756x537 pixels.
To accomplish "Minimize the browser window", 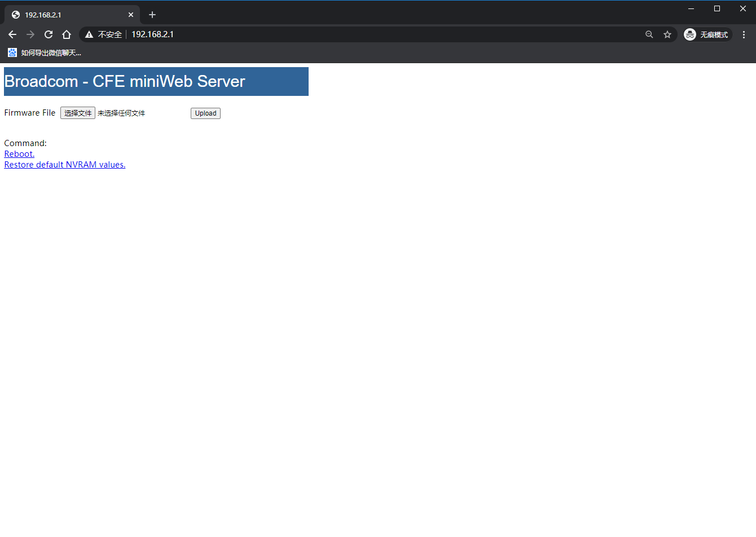I will [691, 8].
